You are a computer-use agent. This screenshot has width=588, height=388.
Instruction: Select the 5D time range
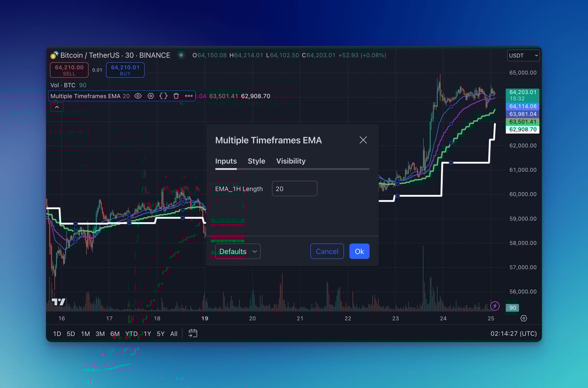tap(71, 333)
